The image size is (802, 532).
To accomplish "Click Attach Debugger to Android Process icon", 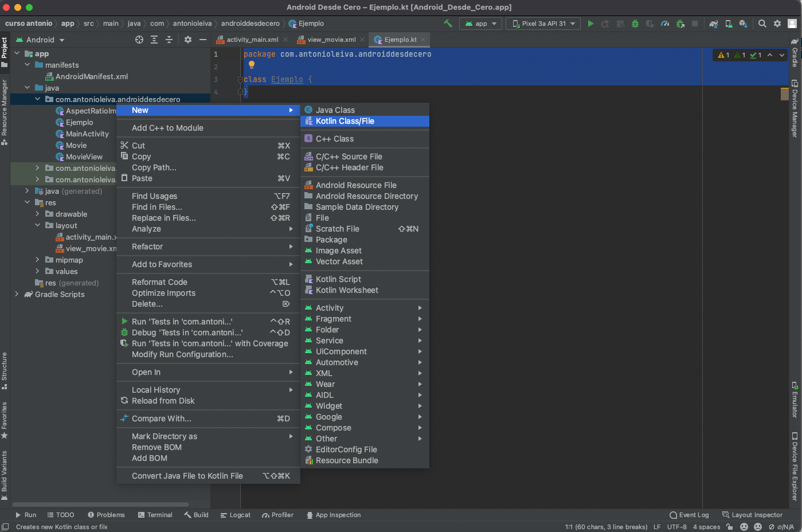I will tap(680, 24).
